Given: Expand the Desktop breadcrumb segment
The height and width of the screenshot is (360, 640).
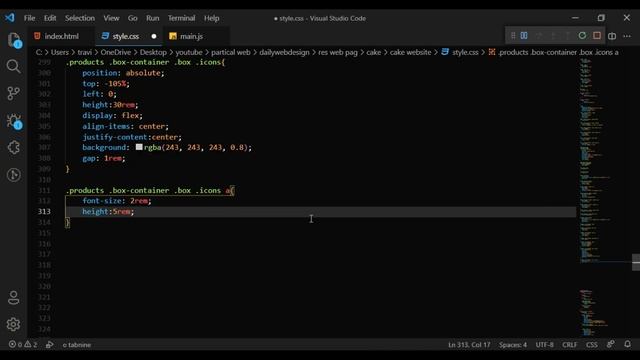Looking at the screenshot, I should (153, 52).
